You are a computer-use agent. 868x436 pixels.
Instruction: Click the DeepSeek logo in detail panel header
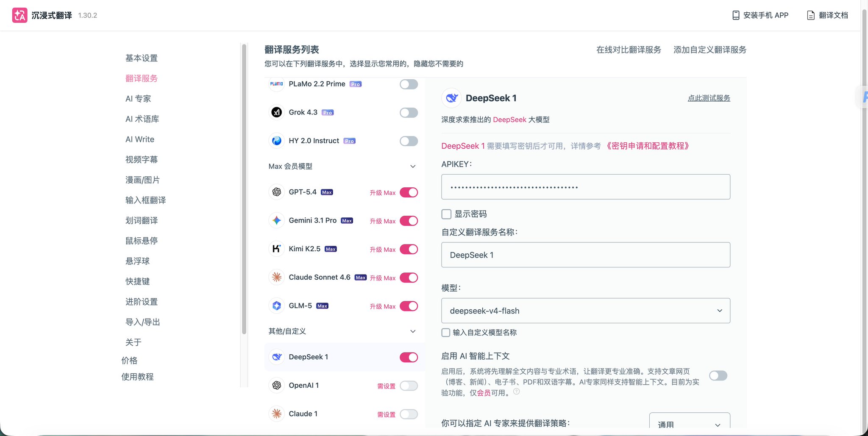(451, 98)
